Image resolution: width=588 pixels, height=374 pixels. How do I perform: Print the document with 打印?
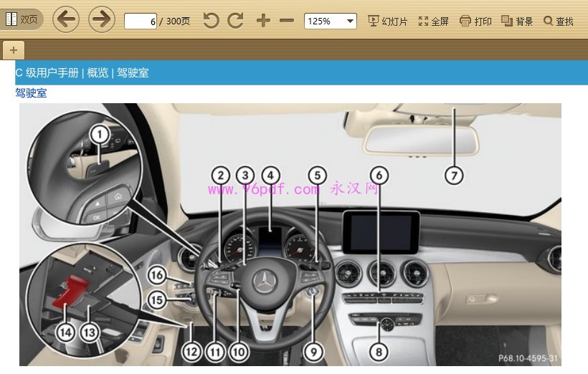pos(476,21)
